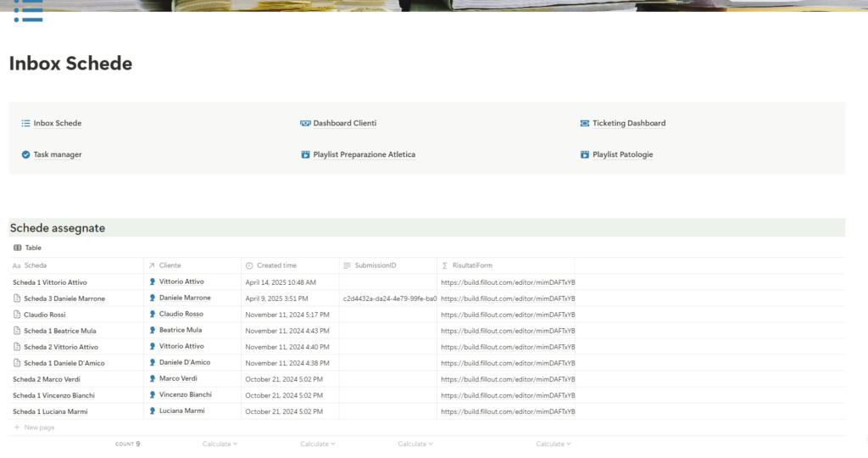Open the Dashboard Clienti page link
The height and width of the screenshot is (458, 868).
pos(344,123)
